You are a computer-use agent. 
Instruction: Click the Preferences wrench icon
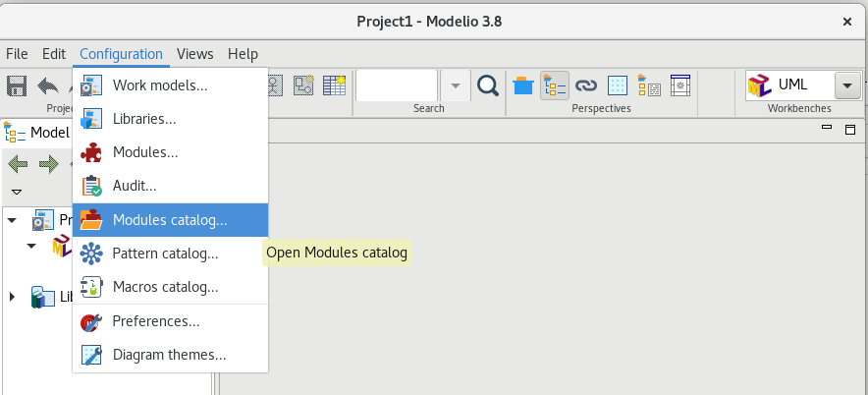pos(90,321)
